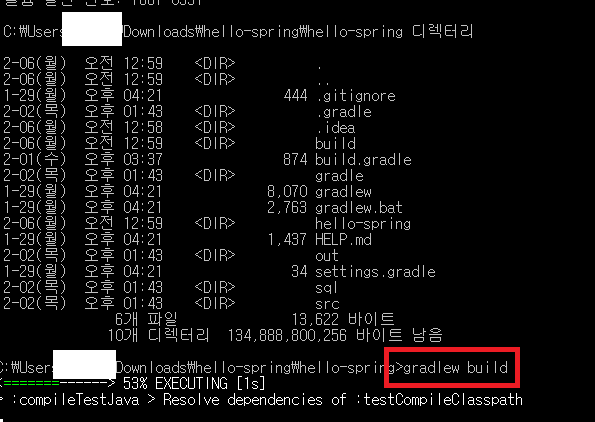The height and width of the screenshot is (422, 595).
Task: Select the gradle directory listing line
Action: pyautogui.click(x=183, y=176)
